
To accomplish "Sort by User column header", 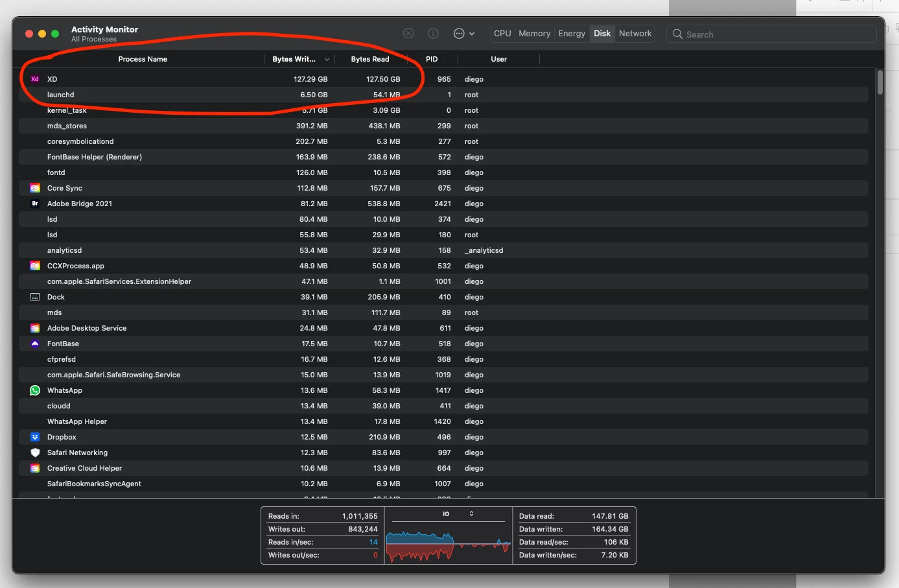I will tap(498, 59).
